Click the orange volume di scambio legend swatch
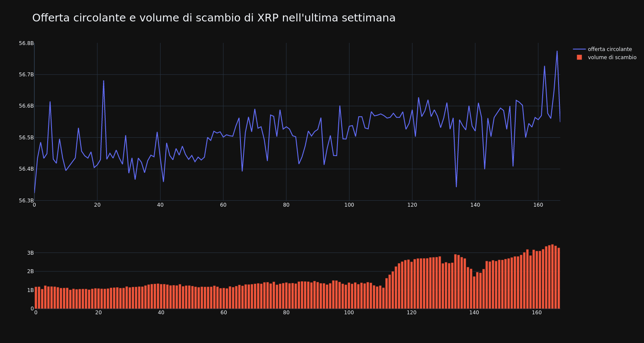The width and height of the screenshot is (644, 343). [579, 57]
